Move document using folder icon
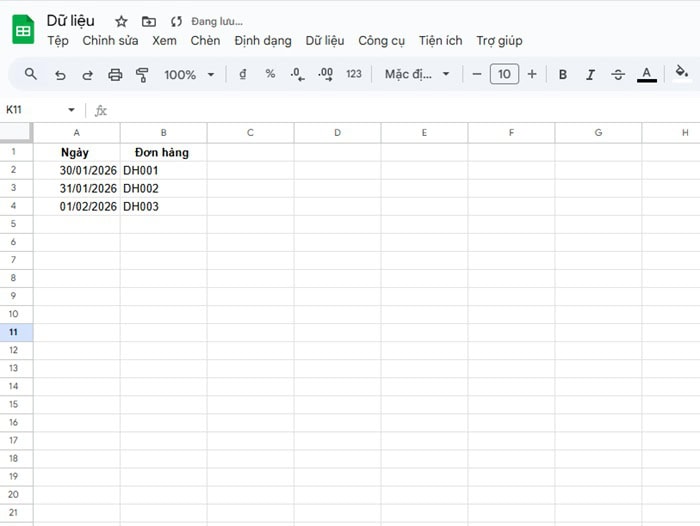 pos(148,21)
